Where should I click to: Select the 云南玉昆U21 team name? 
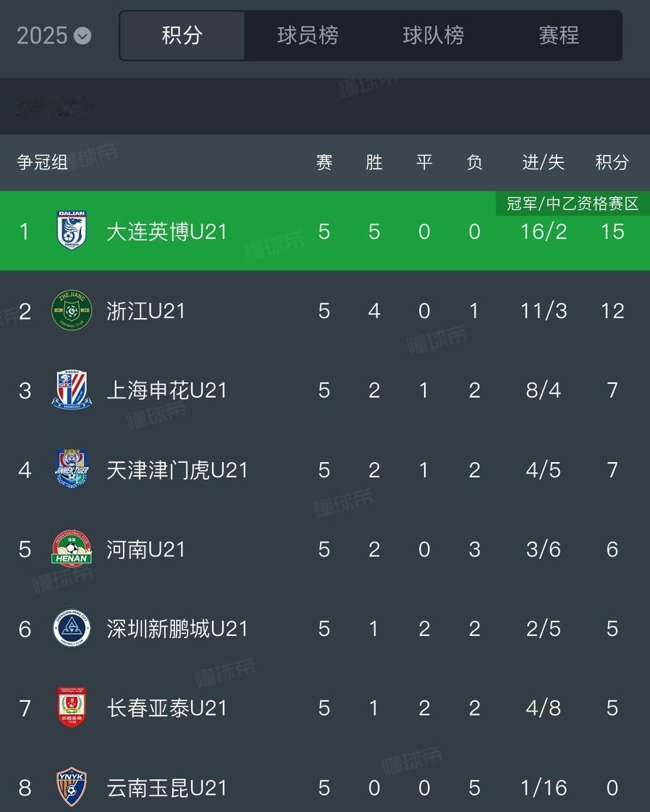[x=166, y=787]
